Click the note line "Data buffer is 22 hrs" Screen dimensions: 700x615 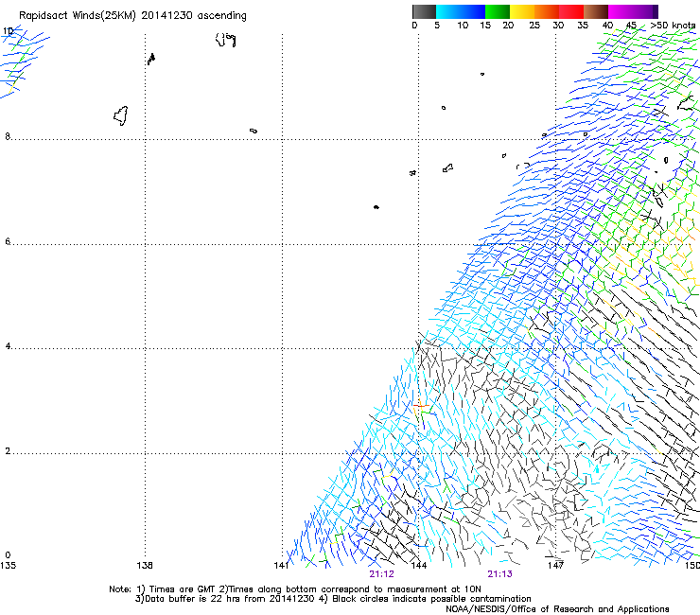coord(193,599)
